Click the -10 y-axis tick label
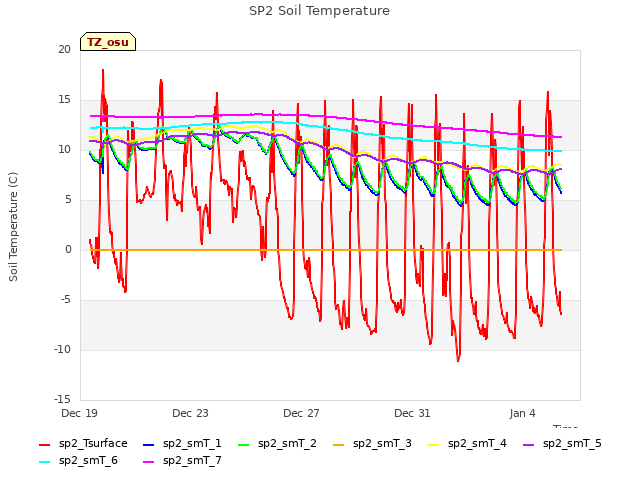The image size is (640, 480). pyautogui.click(x=62, y=349)
